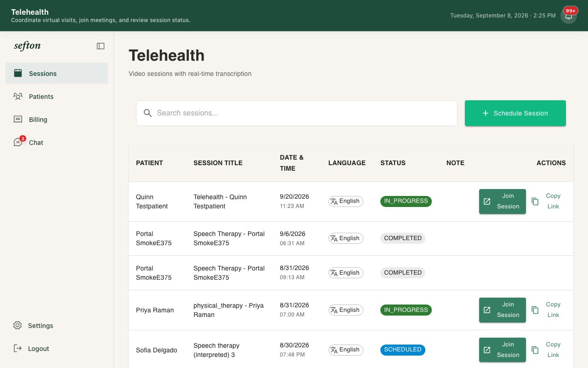Image resolution: width=588 pixels, height=368 pixels.
Task: Open the Patients page
Action: 57,96
